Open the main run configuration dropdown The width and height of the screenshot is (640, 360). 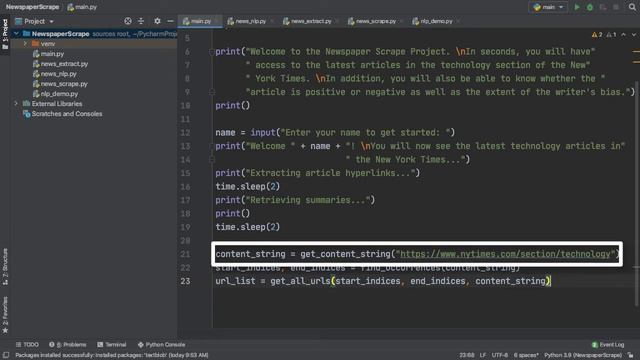pyautogui.click(x=548, y=7)
